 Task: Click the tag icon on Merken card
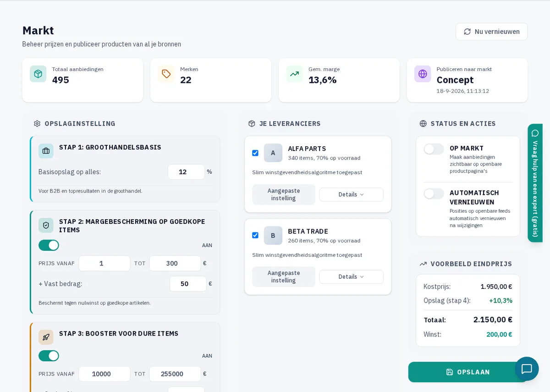pos(166,74)
